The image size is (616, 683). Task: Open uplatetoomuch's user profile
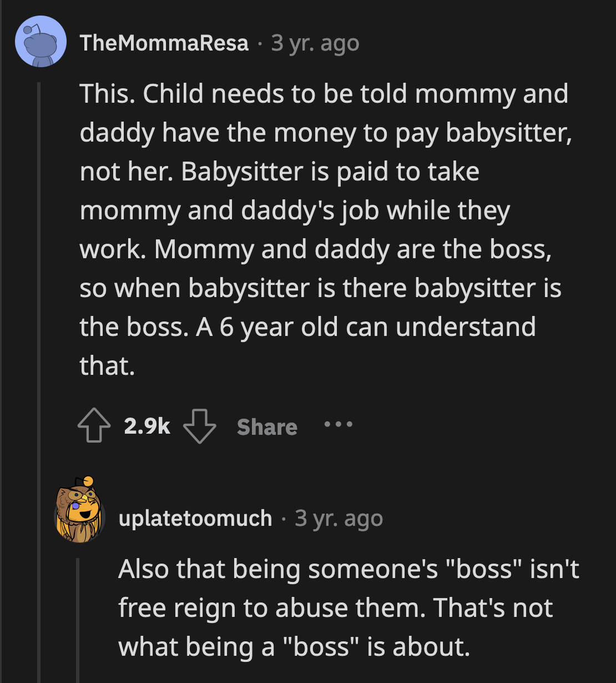click(x=195, y=518)
